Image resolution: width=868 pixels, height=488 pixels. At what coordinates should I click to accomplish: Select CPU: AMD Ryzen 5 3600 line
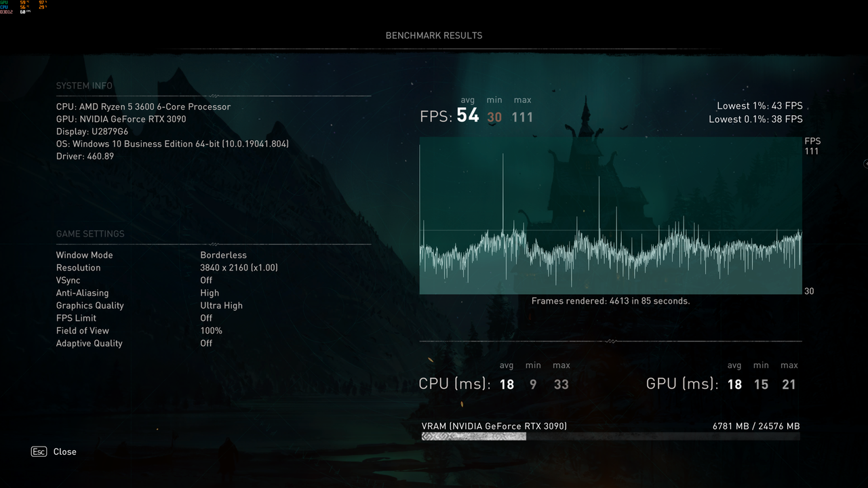(x=143, y=107)
